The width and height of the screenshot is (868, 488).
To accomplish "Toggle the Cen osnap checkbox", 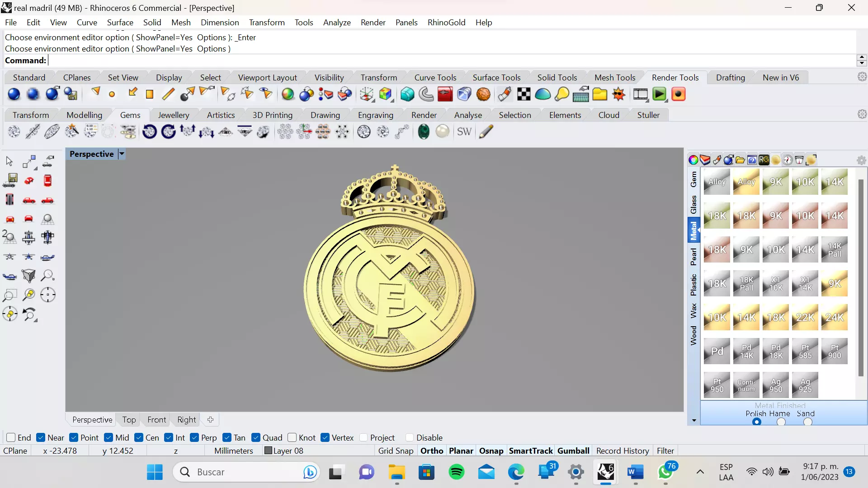I will tap(139, 437).
